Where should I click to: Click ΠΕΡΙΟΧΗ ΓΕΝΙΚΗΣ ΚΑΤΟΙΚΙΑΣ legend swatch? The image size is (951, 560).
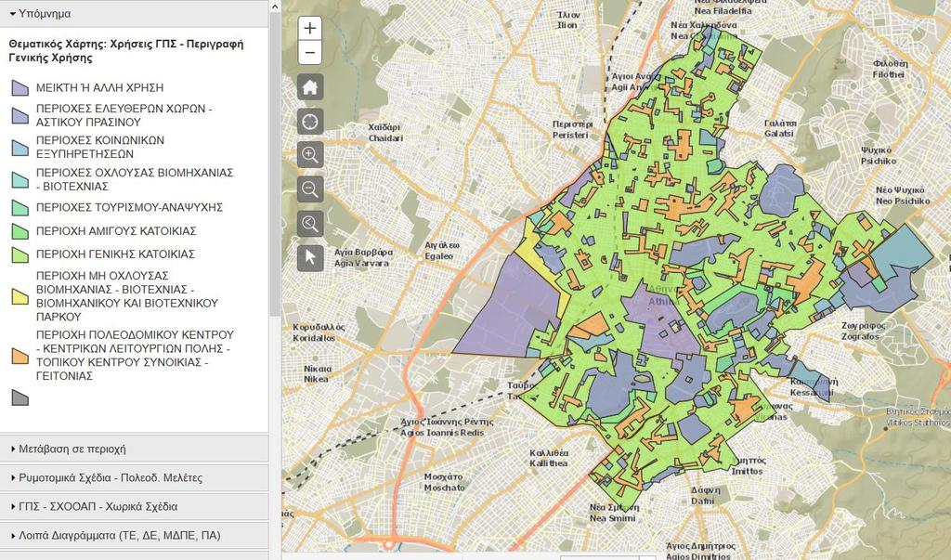[x=20, y=254]
